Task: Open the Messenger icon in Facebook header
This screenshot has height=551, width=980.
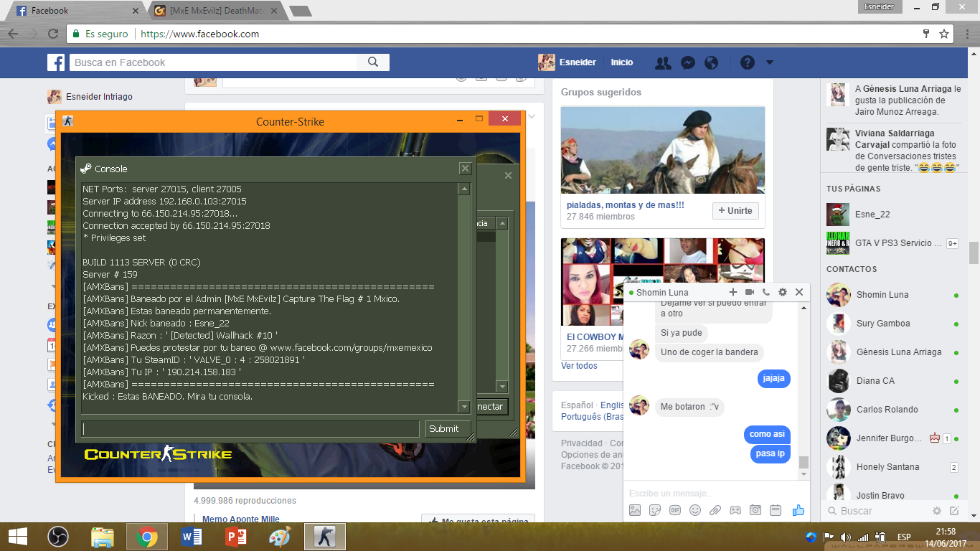Action: (x=687, y=62)
